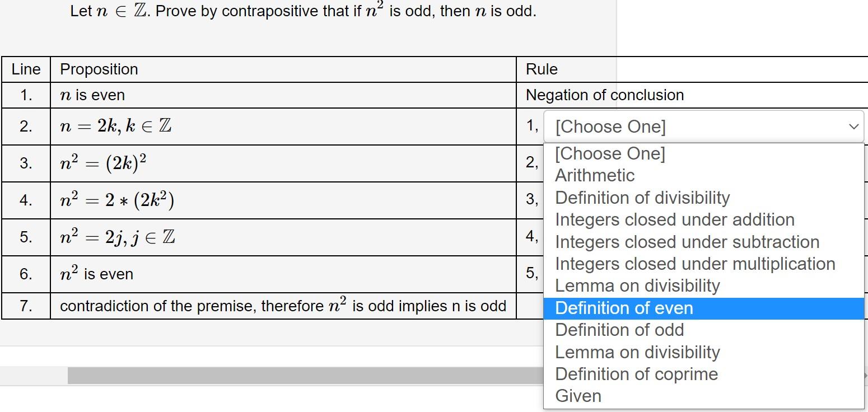Select "Definition of even" from the dropdown
This screenshot has height=412, width=868.
click(x=623, y=308)
